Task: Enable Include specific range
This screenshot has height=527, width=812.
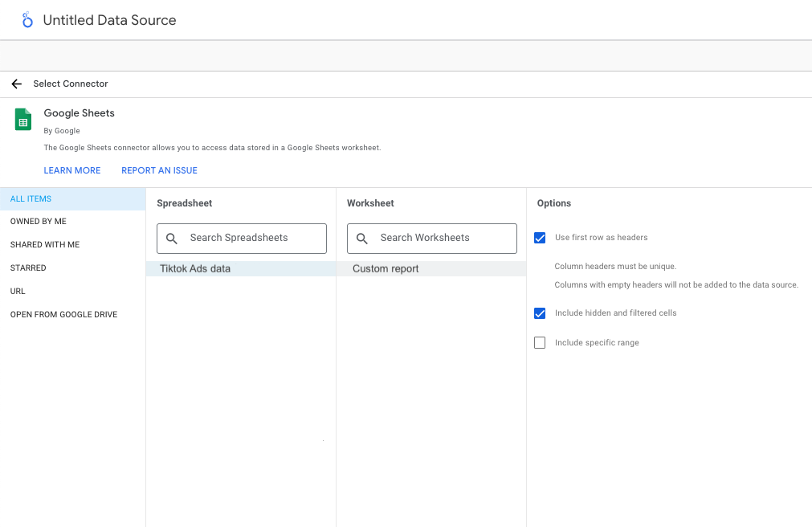Action: [540, 342]
